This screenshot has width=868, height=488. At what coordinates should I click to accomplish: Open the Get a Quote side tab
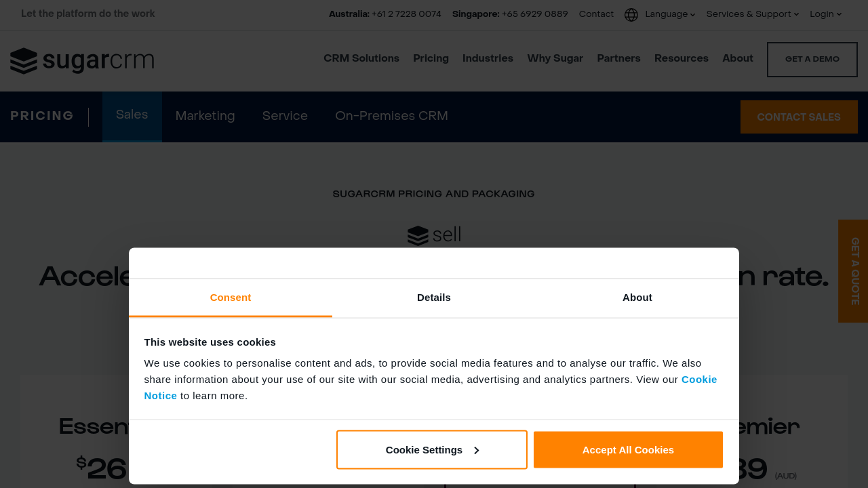point(854,271)
